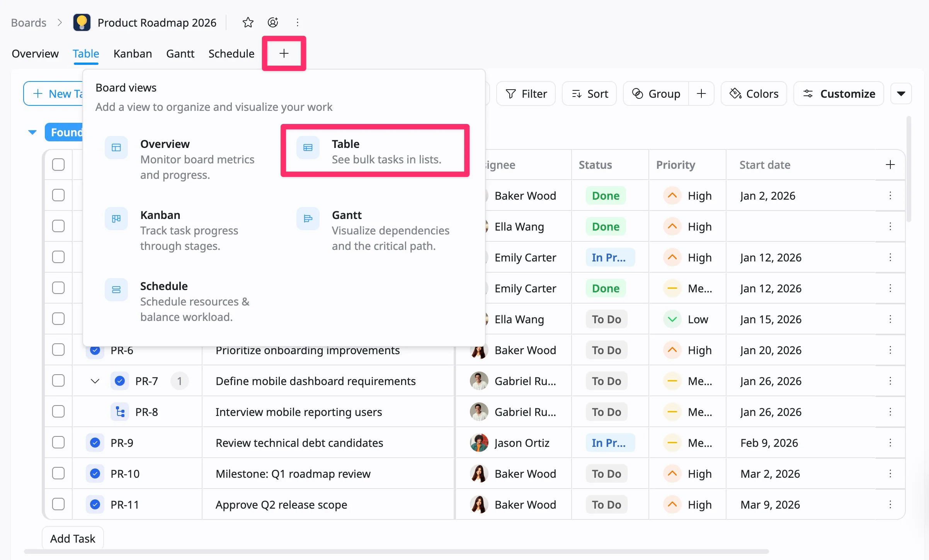This screenshot has height=560, width=929.
Task: Open the Sort button
Action: (589, 93)
